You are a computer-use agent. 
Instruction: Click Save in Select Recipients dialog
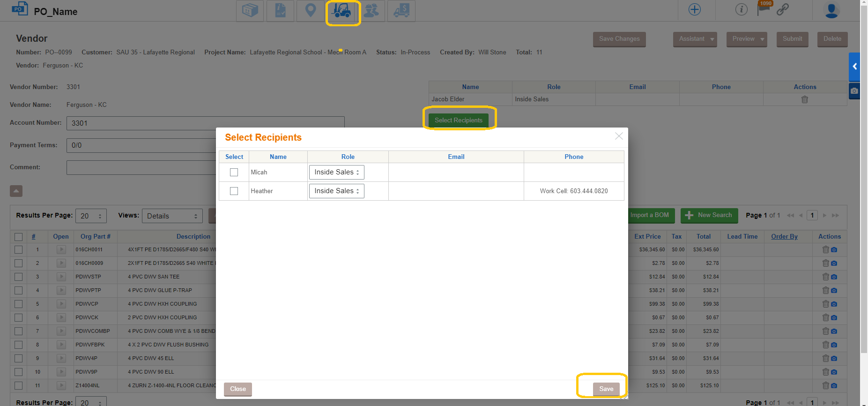coord(606,389)
